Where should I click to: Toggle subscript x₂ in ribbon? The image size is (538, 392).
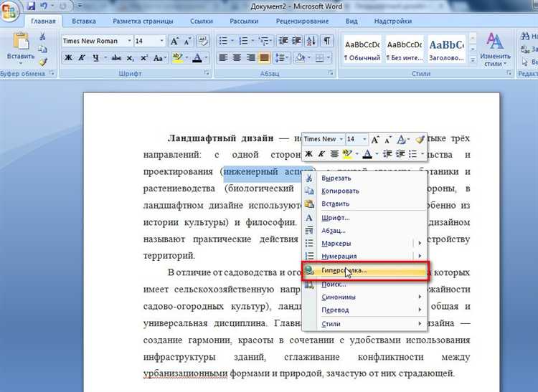click(x=131, y=58)
